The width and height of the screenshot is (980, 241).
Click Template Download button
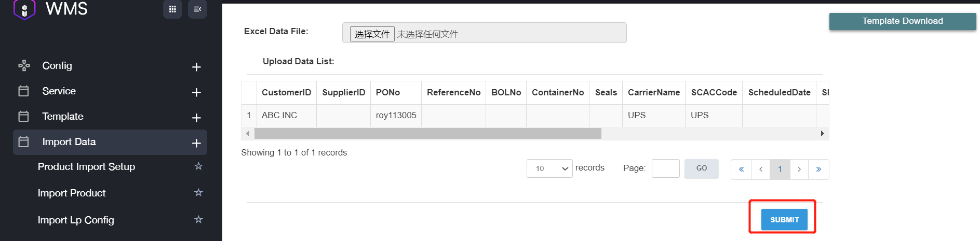[x=902, y=21]
